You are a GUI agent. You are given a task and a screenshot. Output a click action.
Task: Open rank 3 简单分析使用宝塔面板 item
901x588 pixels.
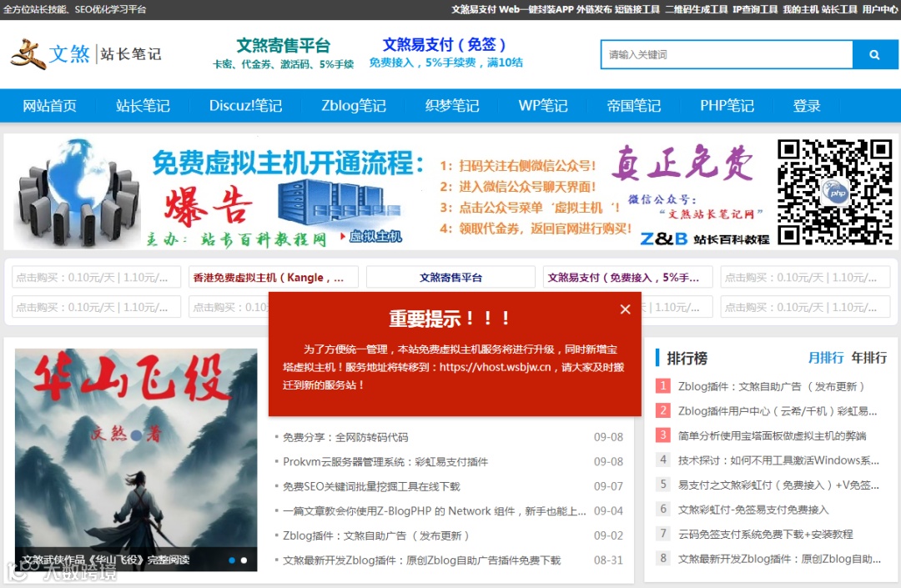pyautogui.click(x=772, y=436)
